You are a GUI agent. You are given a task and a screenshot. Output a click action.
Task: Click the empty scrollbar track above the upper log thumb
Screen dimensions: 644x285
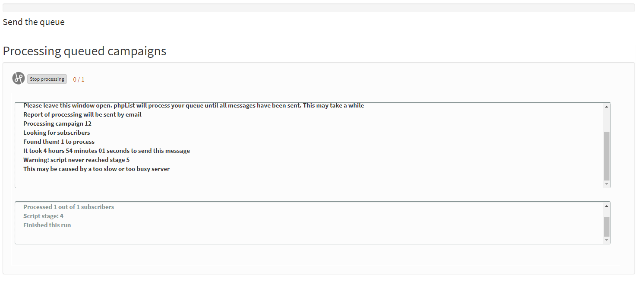pyautogui.click(x=606, y=120)
